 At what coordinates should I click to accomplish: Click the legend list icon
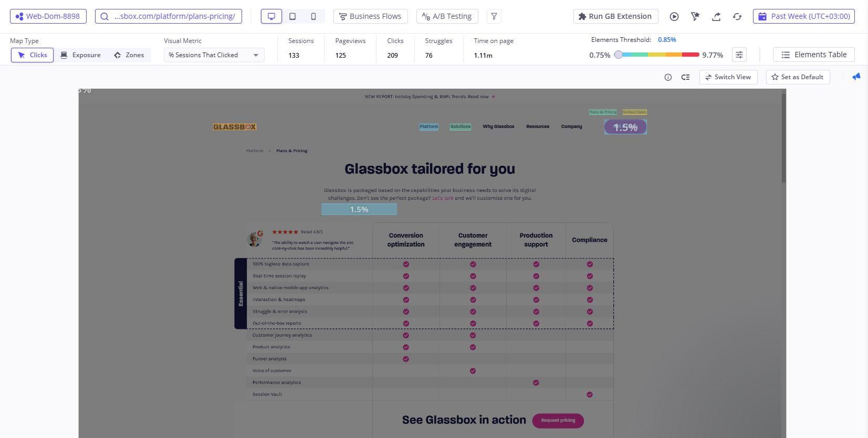tap(686, 77)
